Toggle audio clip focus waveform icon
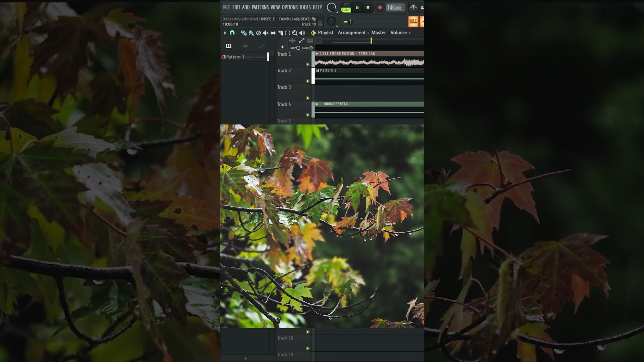The image size is (644, 362). click(293, 40)
